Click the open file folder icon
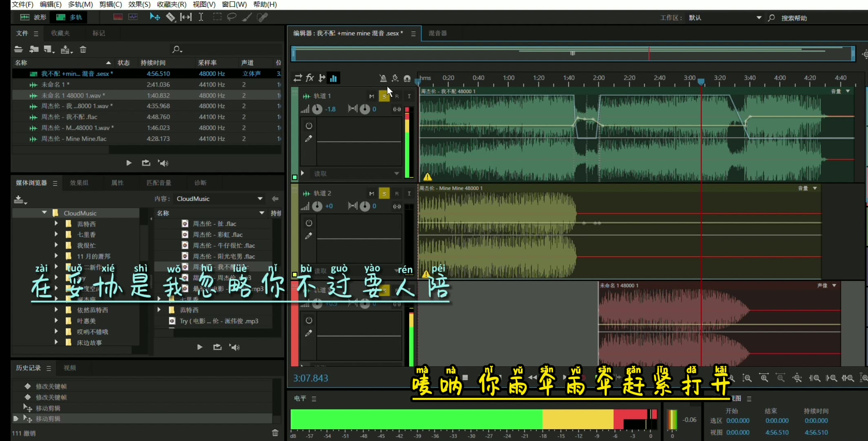868x441 pixels. [x=18, y=49]
